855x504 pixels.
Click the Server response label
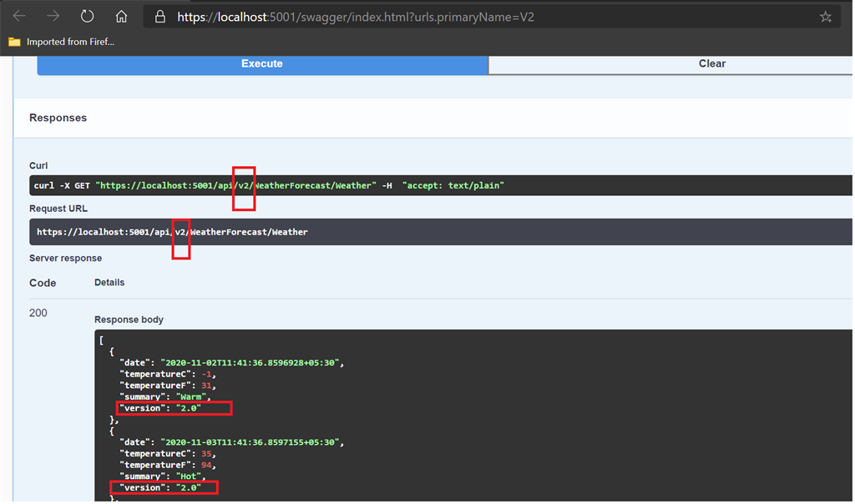tap(67, 257)
